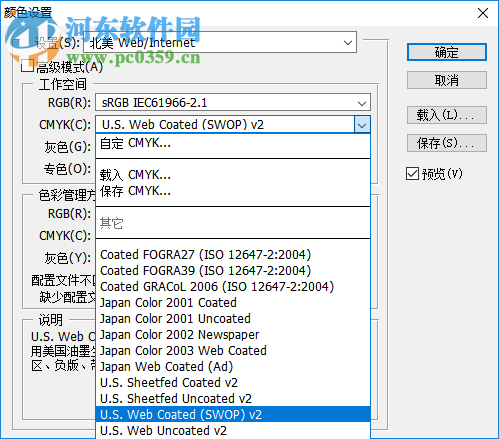Select U.S. Sheetfed Uncoated v2
The image size is (499, 439).
(x=233, y=399)
